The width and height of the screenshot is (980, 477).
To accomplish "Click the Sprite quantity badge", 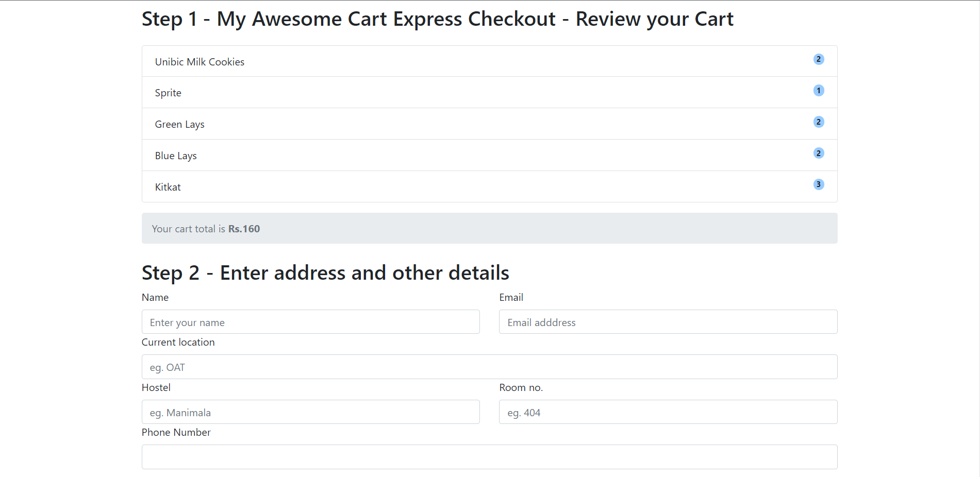I will click(x=818, y=91).
